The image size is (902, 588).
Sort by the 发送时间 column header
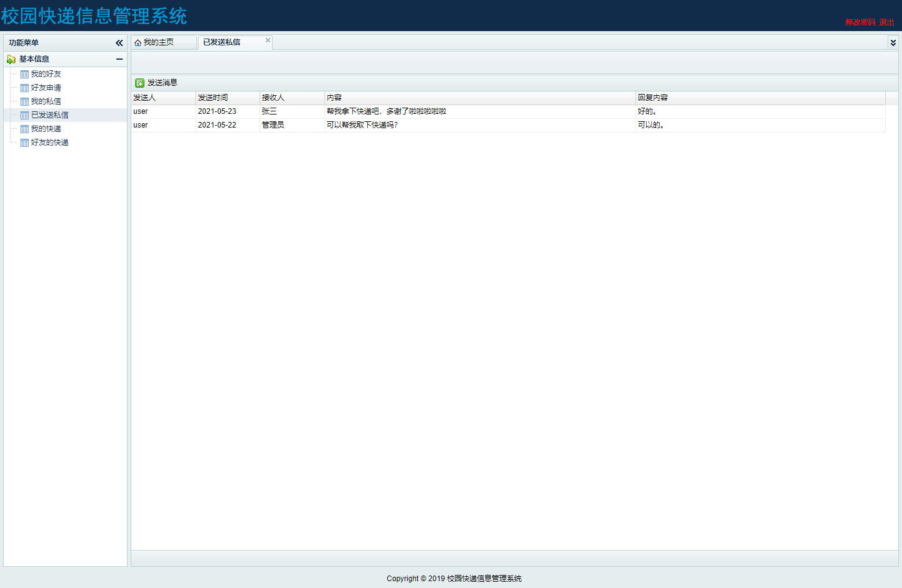[213, 98]
